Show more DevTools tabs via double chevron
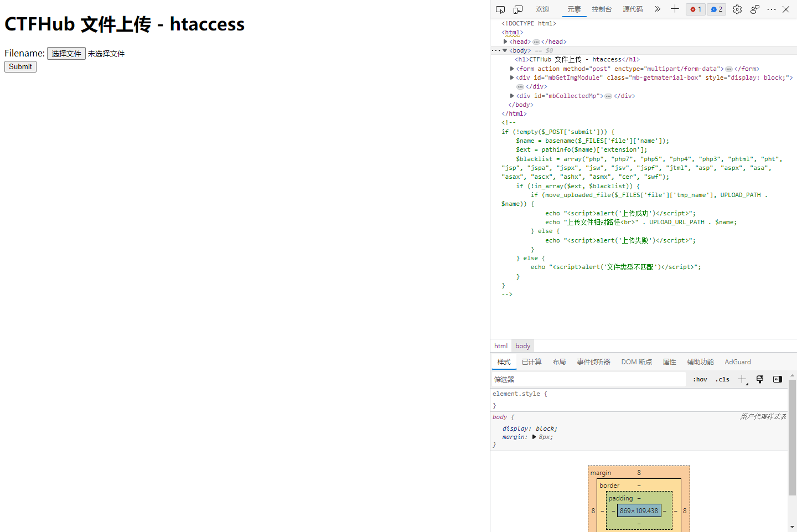 (658, 9)
